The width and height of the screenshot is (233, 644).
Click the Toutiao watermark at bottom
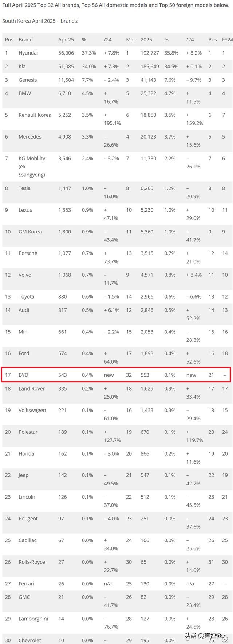pos(207,636)
